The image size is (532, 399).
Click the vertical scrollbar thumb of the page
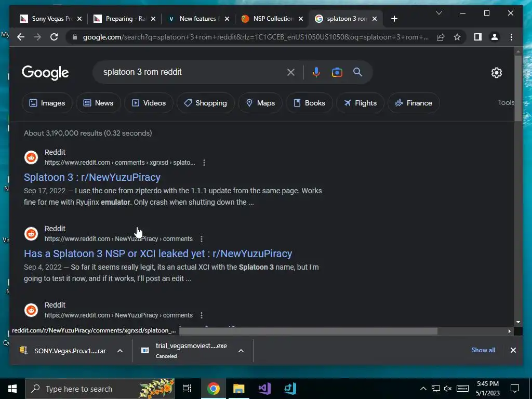518,88
